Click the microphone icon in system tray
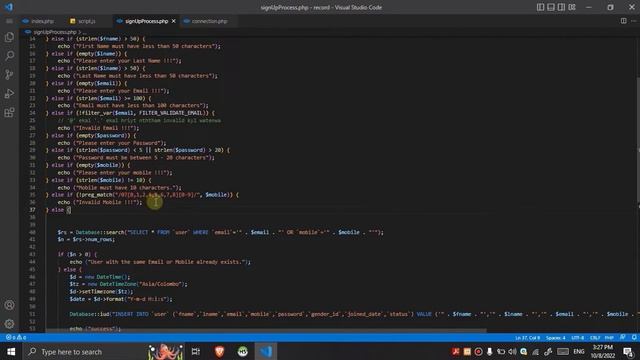The image size is (640, 360). 489,351
